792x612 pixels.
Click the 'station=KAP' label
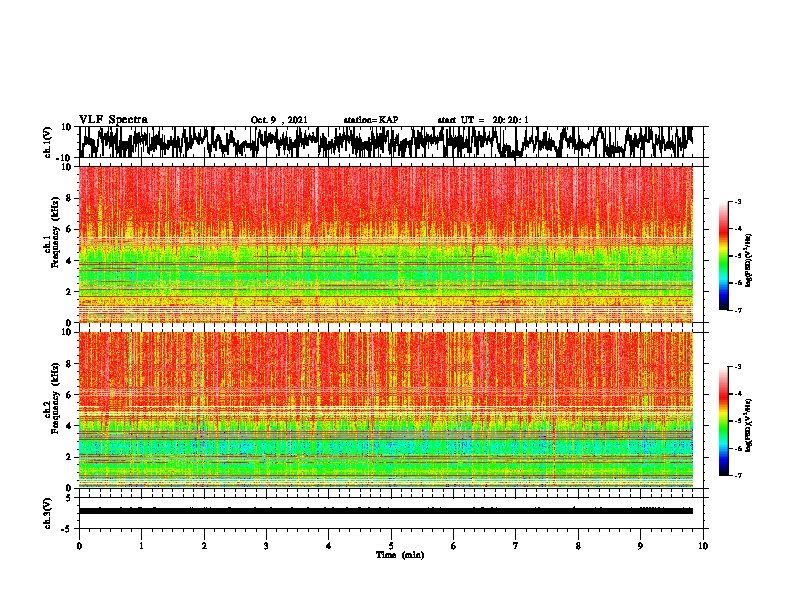[x=371, y=120]
